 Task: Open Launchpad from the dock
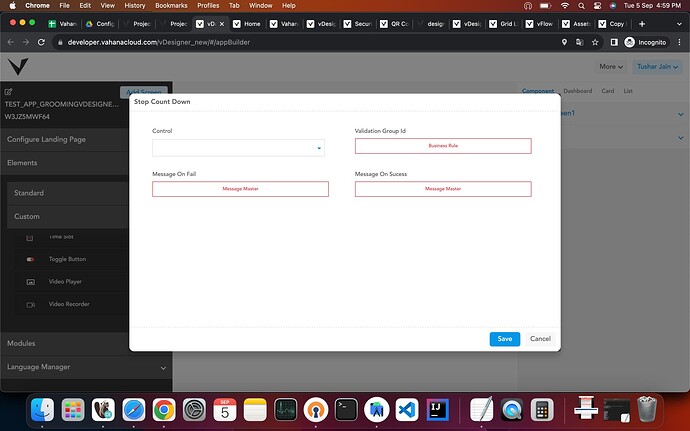pyautogui.click(x=73, y=410)
